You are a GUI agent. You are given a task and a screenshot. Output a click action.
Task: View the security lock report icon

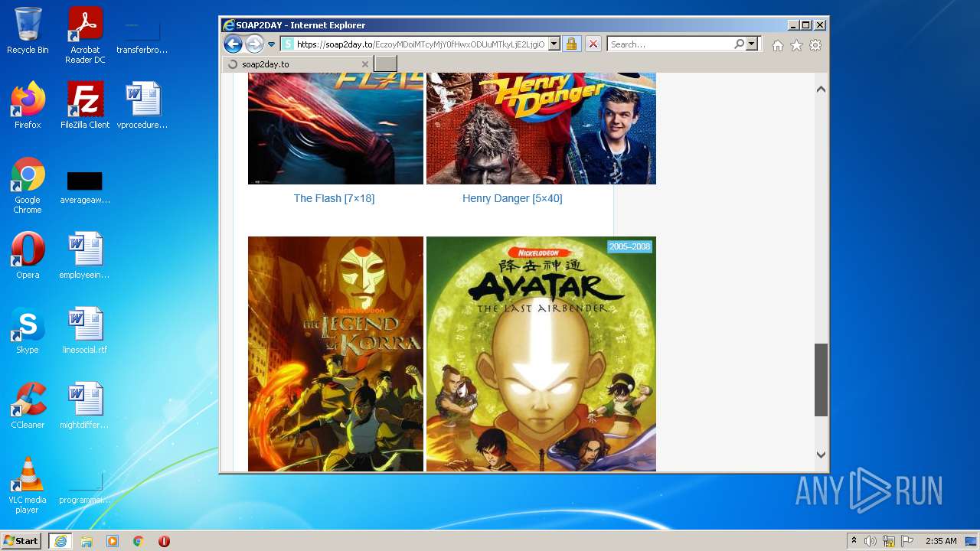click(x=571, y=44)
